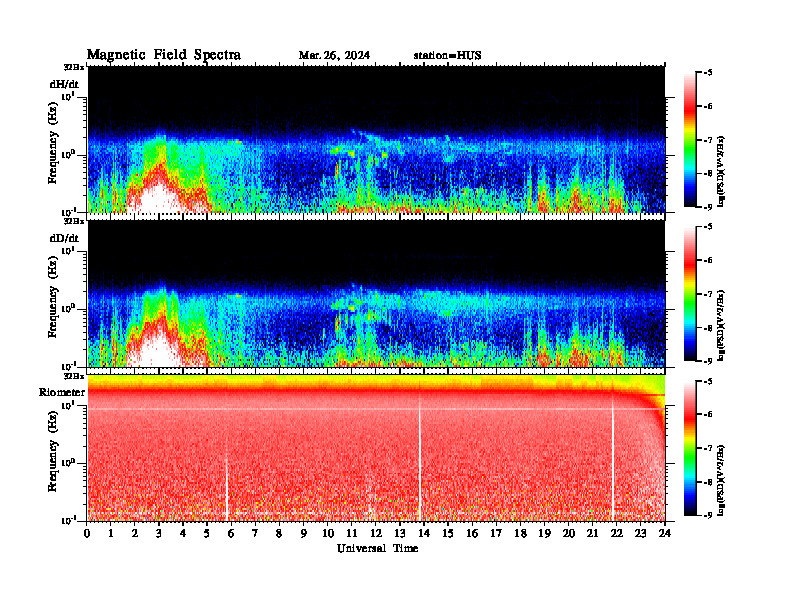The height and width of the screenshot is (612, 792).
Task: Click the log PSD label beside dH/dt colorbar
Action: point(721,171)
